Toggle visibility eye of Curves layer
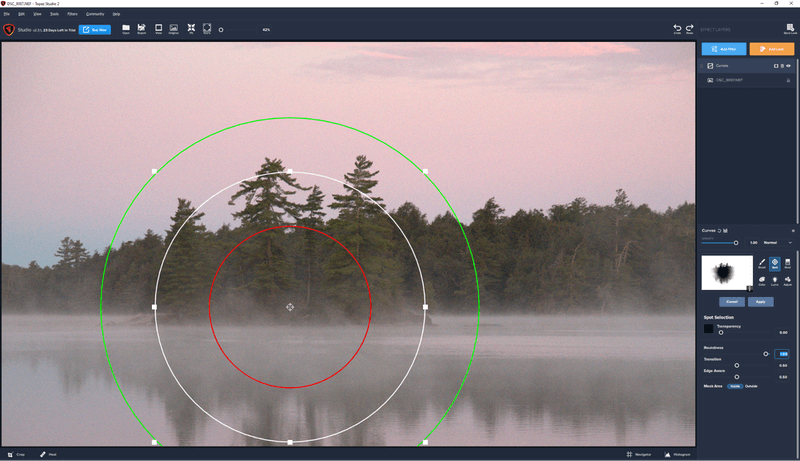The image size is (800, 461). pos(788,66)
